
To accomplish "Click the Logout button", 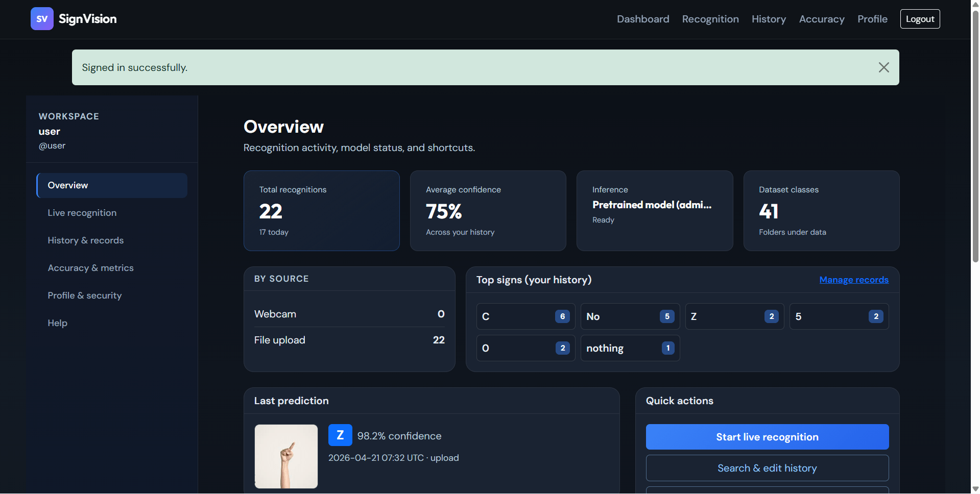I will pos(920,19).
